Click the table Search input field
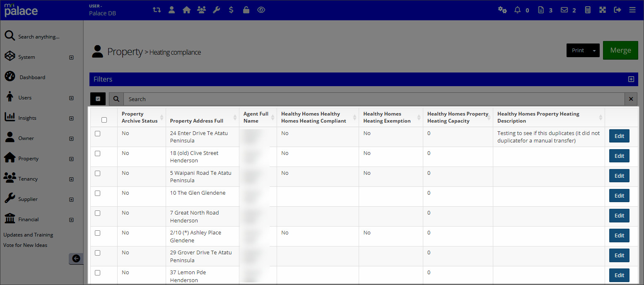Viewport: 644px width, 285px height. pos(374,99)
